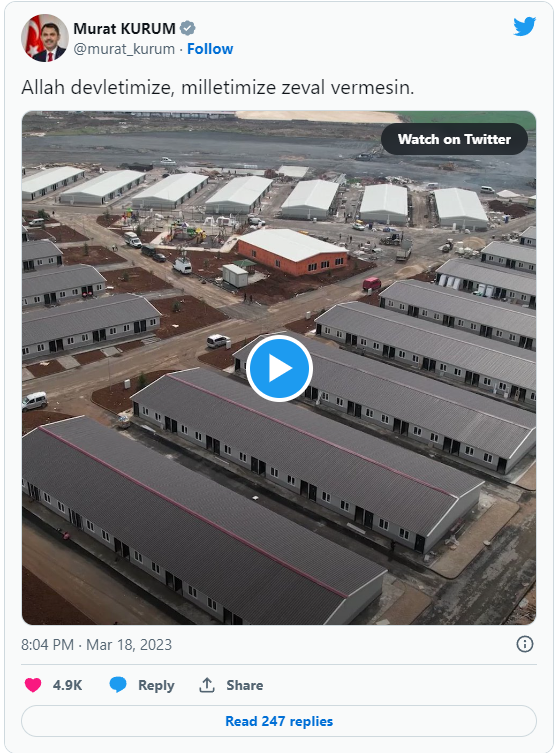Click Read 247 replies button
Screen dimensions: 556x753
point(279,721)
